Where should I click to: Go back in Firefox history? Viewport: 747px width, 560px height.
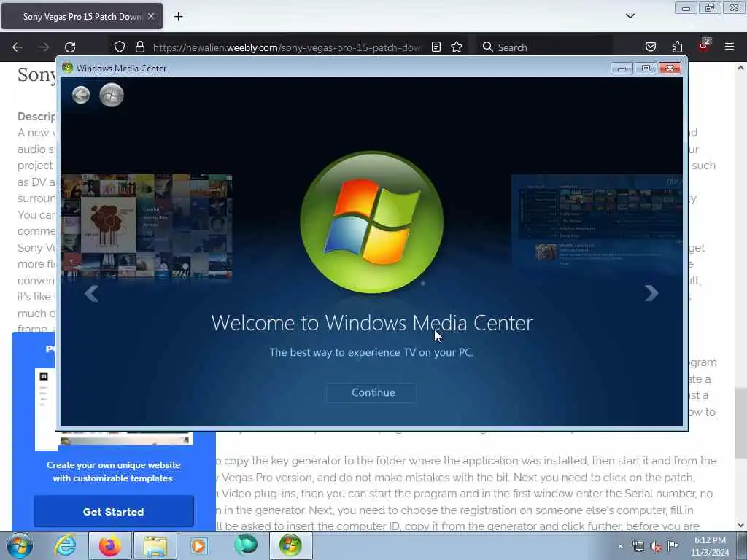point(18,47)
